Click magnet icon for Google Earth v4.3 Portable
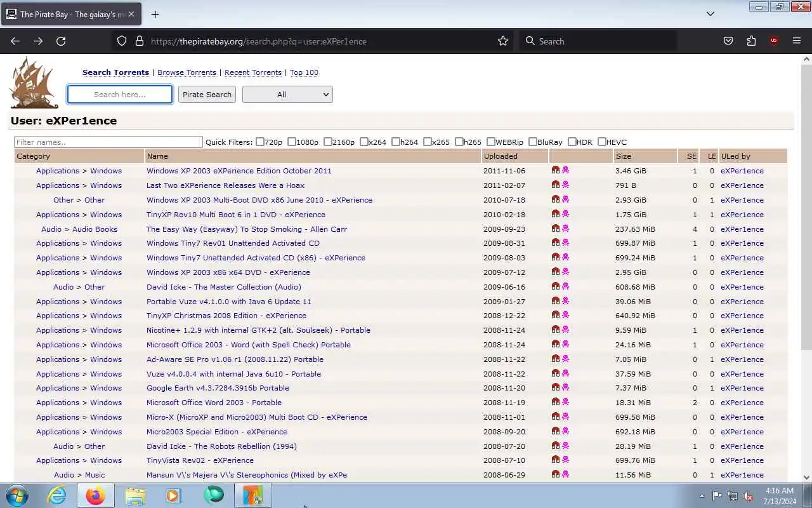This screenshot has width=812, height=508. click(556, 387)
